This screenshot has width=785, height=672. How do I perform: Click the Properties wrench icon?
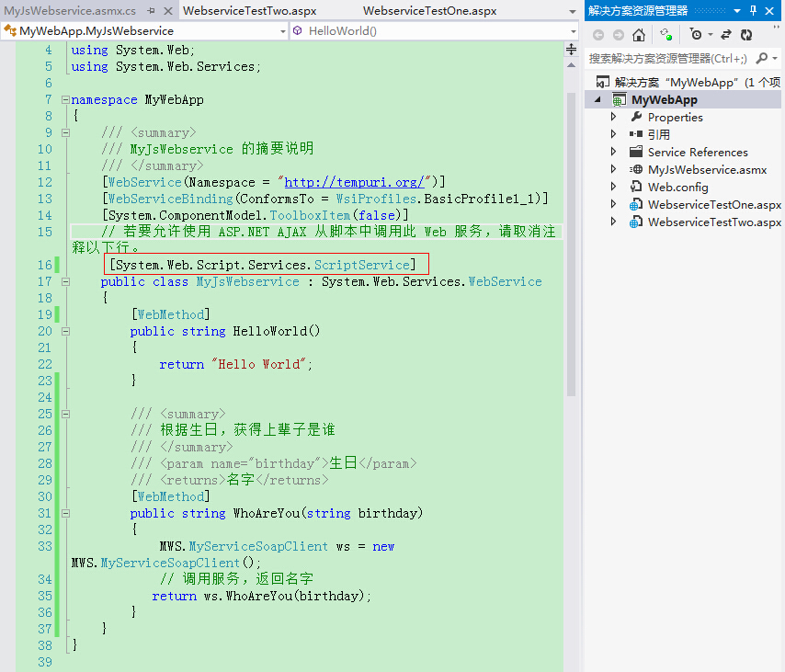636,117
